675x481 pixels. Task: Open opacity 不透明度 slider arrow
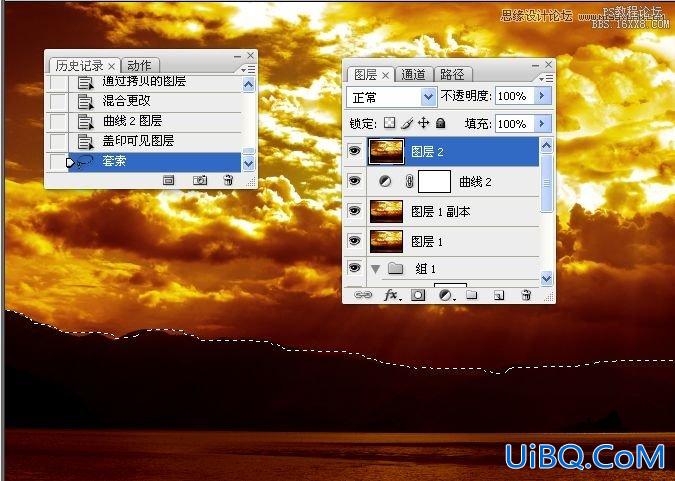[542, 96]
